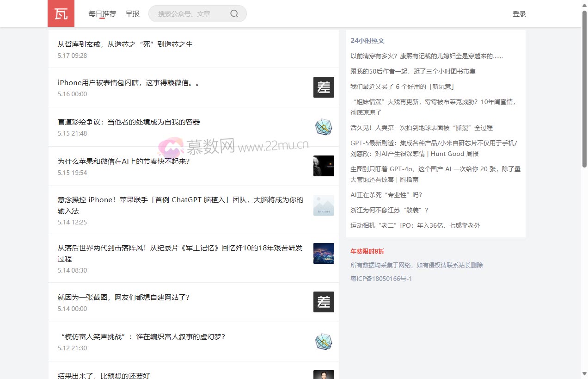Screen dimensions: 588x379
Task: Click the 差 icon beside 自建网站 article
Action: point(324,302)
